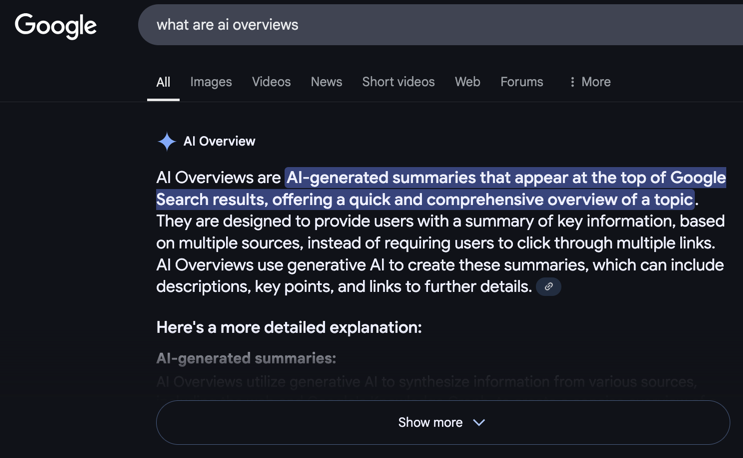Screen dimensions: 743x458
Task: Go to the Short videos tab
Action: (399, 82)
